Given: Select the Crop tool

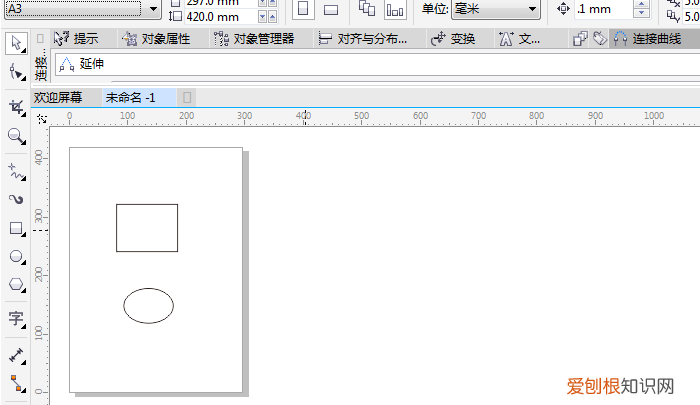Looking at the screenshot, I should point(16,106).
